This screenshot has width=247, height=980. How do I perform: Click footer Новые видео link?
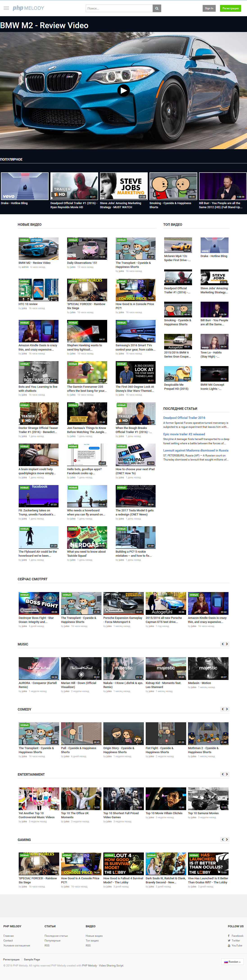(94, 935)
